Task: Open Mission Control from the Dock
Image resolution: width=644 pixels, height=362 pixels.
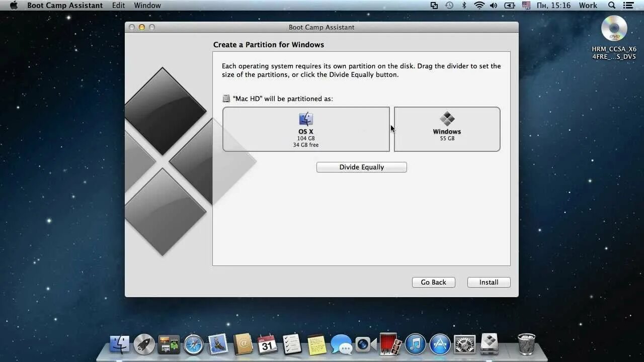Action: pyautogui.click(x=169, y=344)
